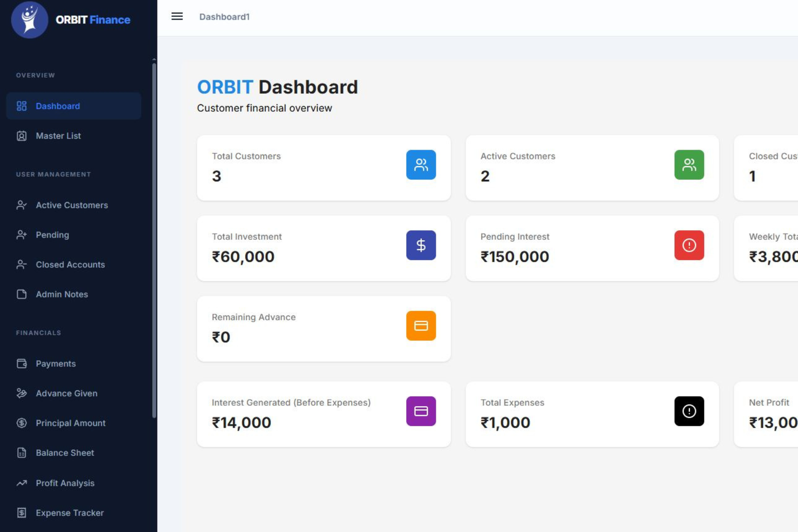Click the Pending Interest amount ₹150,000
This screenshot has width=798, height=532.
pos(515,257)
